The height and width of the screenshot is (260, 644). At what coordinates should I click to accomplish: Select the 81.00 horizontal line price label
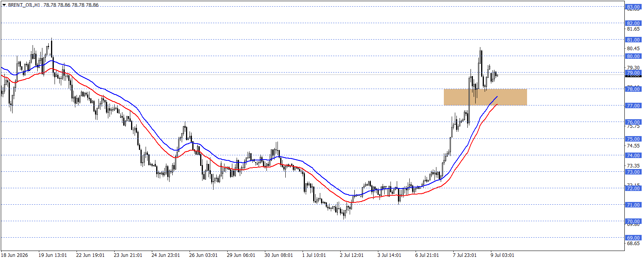tap(633, 40)
